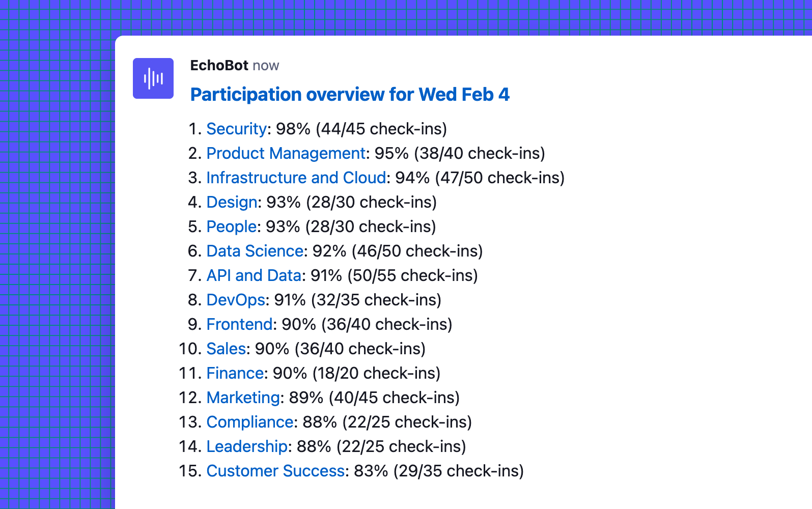Open the Participation overview heading link
The image size is (812, 509).
[x=350, y=95]
